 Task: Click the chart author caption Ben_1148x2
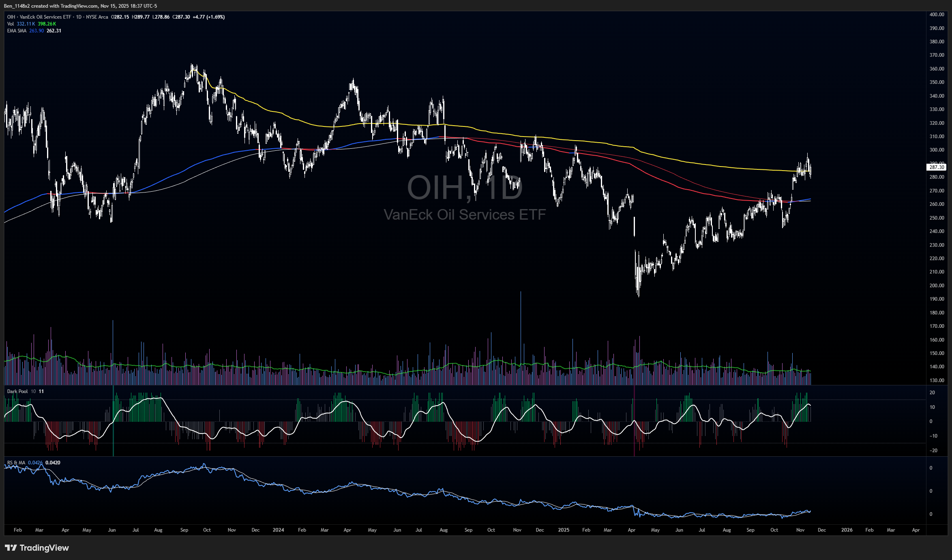coord(16,6)
